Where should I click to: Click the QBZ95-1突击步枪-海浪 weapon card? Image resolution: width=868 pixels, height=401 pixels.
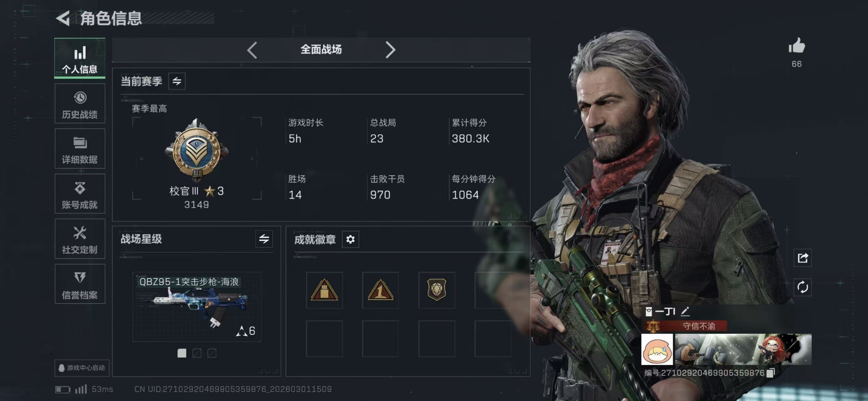point(197,307)
